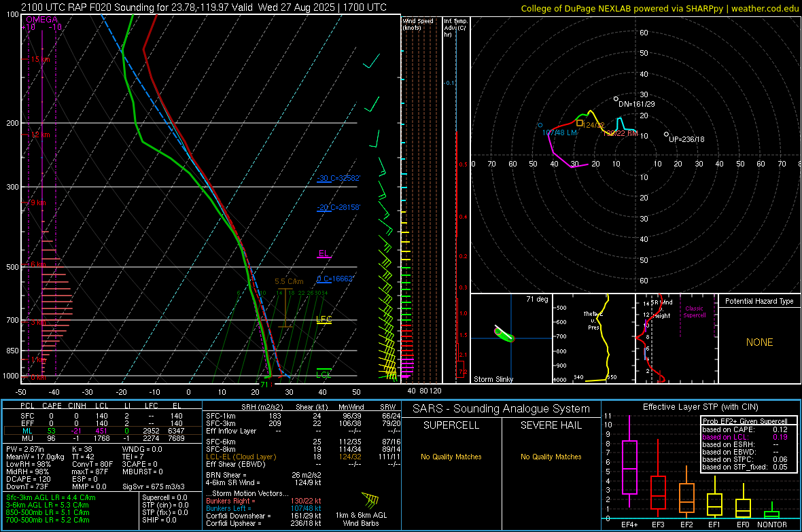Screen dimensions: 802x532
Task: Click the SARS - Sounding Analogue System title
Action: (x=502, y=409)
